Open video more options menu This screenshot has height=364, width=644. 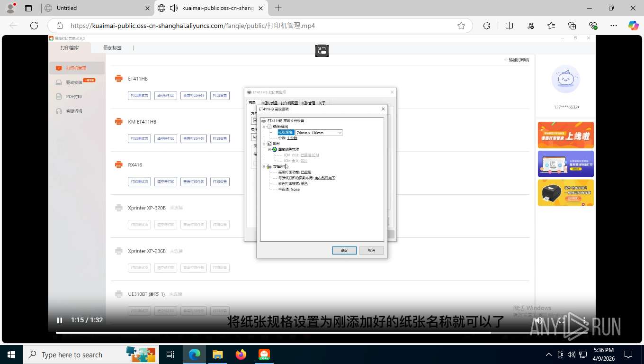(584, 320)
